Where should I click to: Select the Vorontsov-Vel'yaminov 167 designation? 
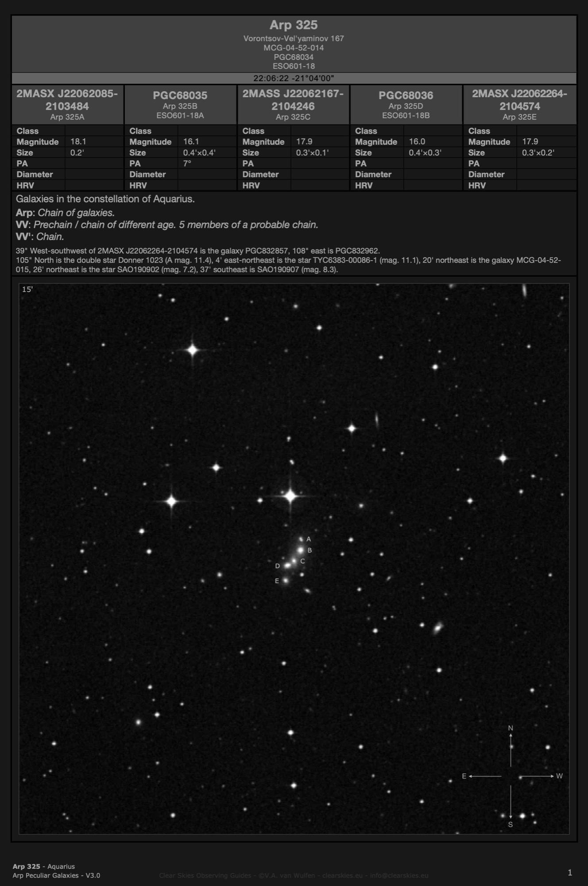pyautogui.click(x=294, y=39)
